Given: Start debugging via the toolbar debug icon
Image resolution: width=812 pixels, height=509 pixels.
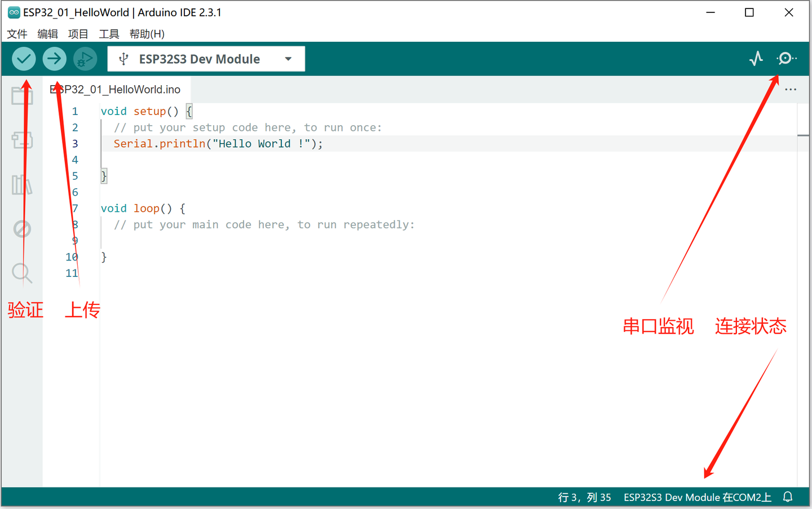Looking at the screenshot, I should click(85, 58).
